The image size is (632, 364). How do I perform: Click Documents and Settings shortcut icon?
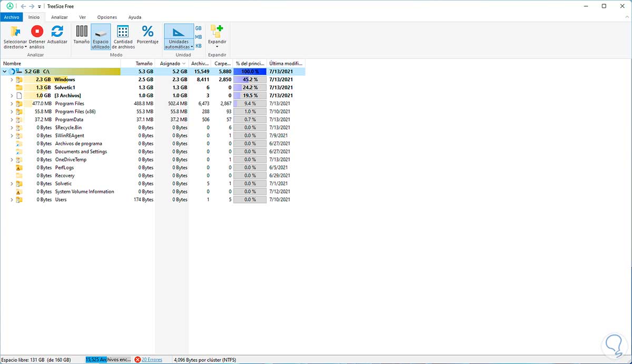pos(19,151)
